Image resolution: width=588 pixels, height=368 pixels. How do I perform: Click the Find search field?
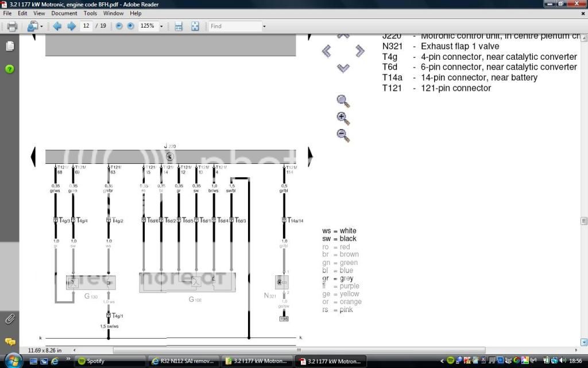click(234, 26)
